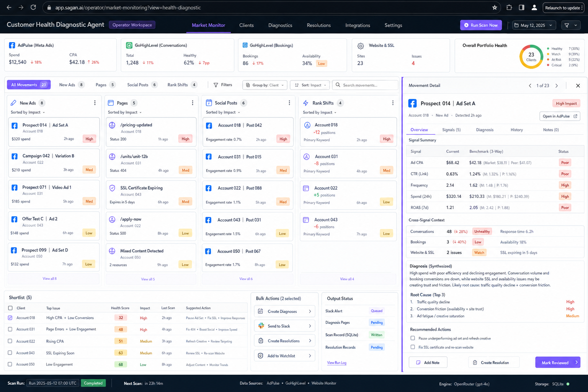Reload the page with browser refresh icon

(x=33, y=7)
